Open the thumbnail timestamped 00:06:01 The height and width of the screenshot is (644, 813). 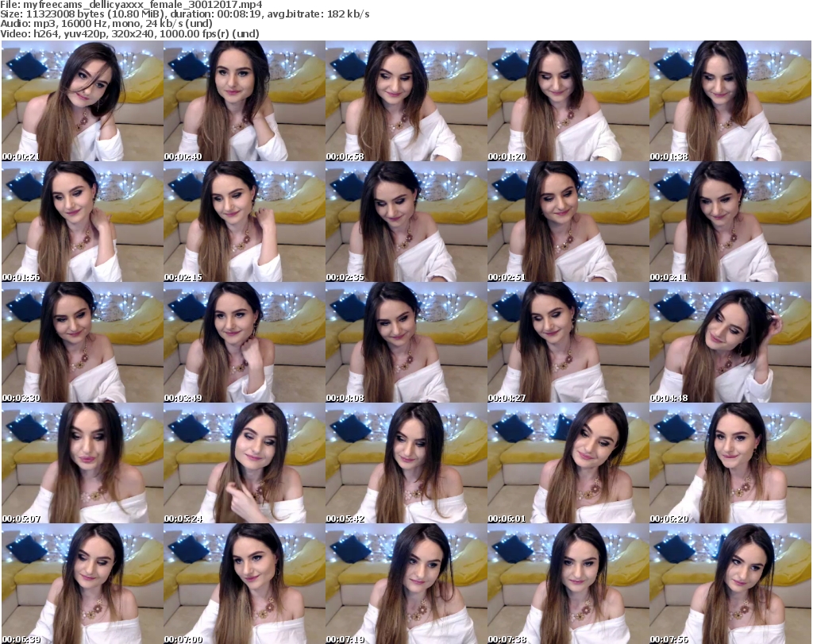tap(568, 464)
